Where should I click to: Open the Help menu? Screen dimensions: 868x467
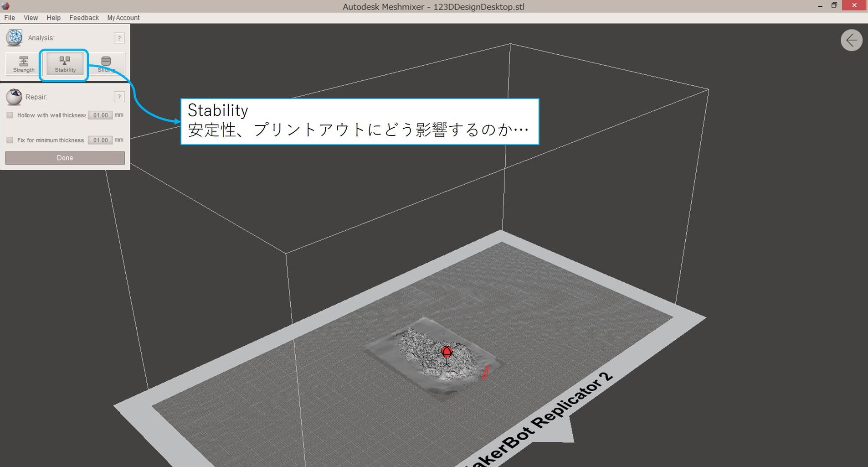(x=53, y=18)
